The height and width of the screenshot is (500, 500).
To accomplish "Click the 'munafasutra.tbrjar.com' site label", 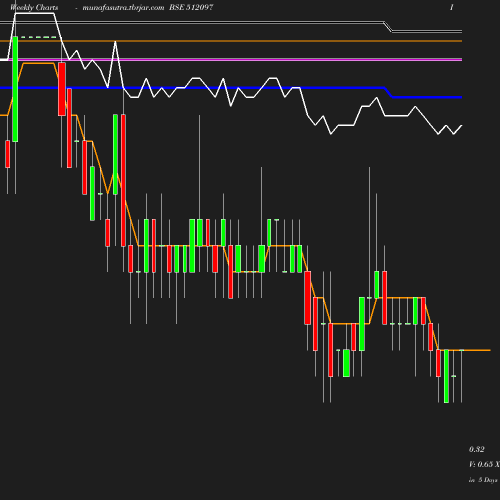I will (123, 8).
